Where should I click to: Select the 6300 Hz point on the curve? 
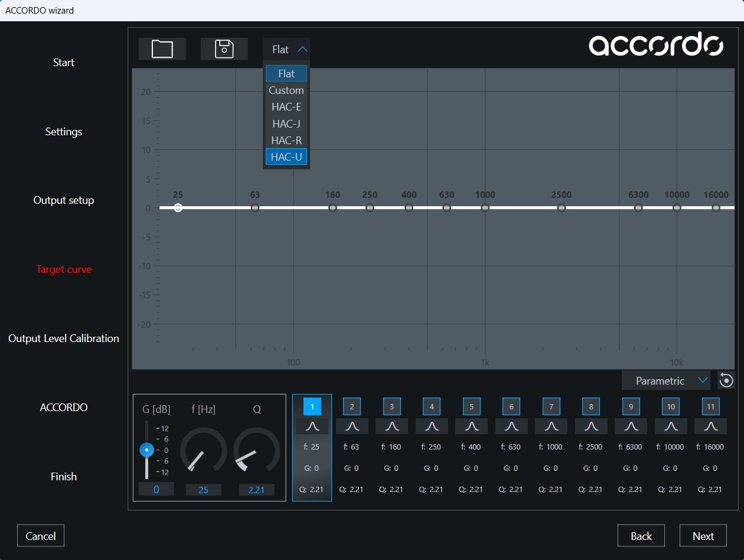[638, 208]
